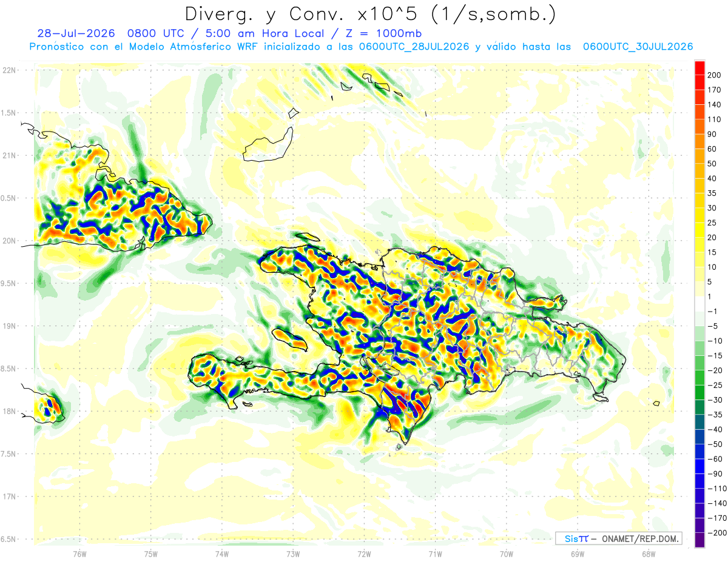Click the '20' colorbar value
The width and height of the screenshot is (728, 562).
(713, 238)
